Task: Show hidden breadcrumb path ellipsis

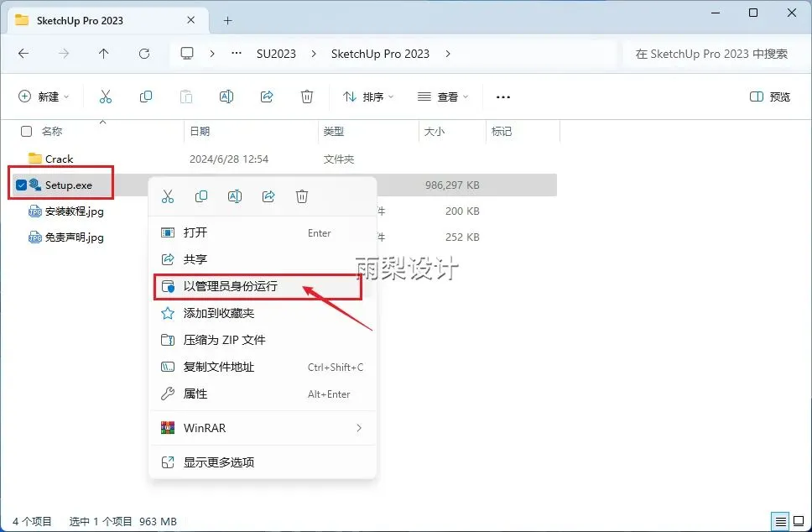Action: click(237, 54)
